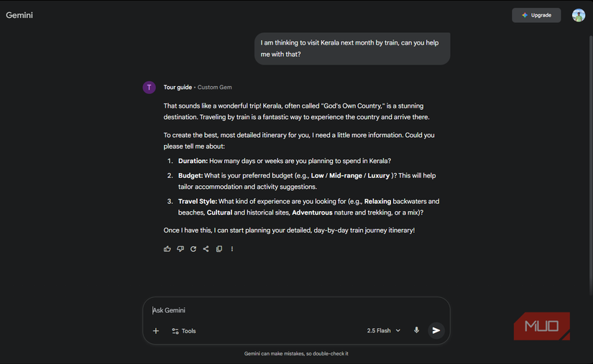This screenshot has height=364, width=593.
Task: Like the Tour guide response
Action: (x=167, y=249)
